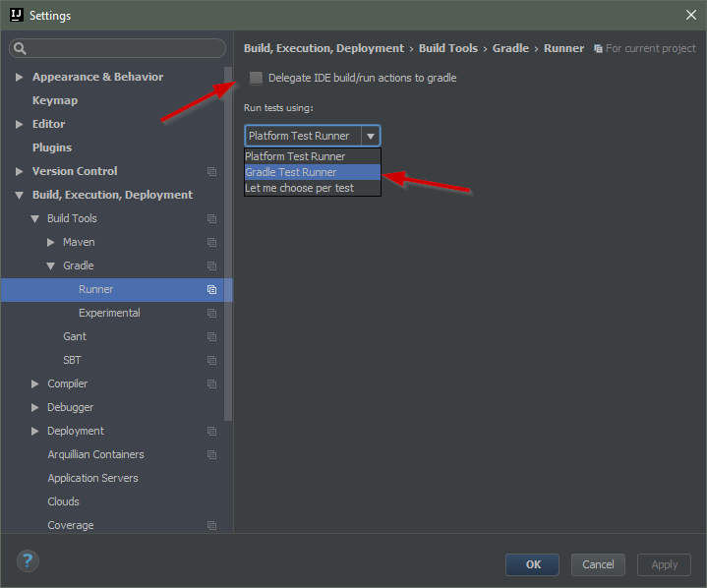The height and width of the screenshot is (588, 707).
Task: Click Build, Execution, Deployment in the breadcrumb
Action: pyautogui.click(x=324, y=48)
